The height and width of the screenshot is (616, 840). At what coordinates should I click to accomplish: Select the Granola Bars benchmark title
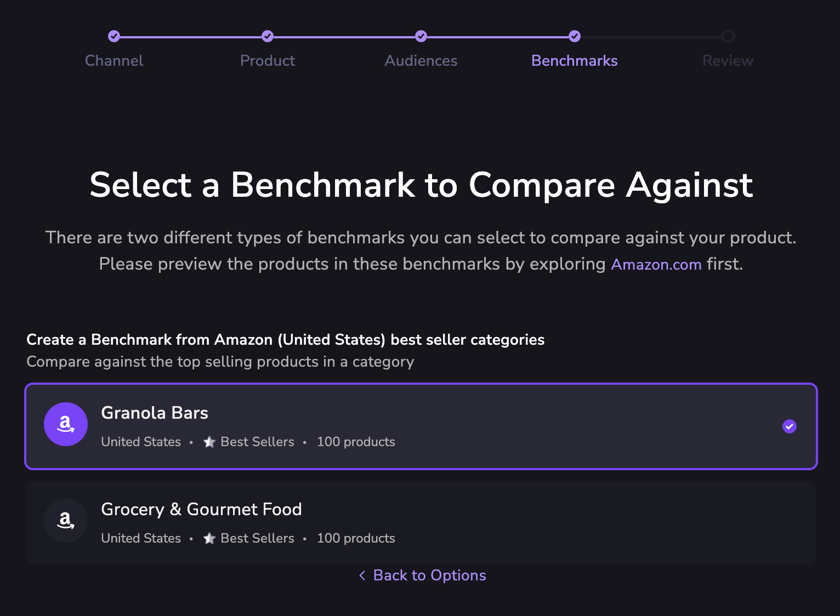pos(155,413)
